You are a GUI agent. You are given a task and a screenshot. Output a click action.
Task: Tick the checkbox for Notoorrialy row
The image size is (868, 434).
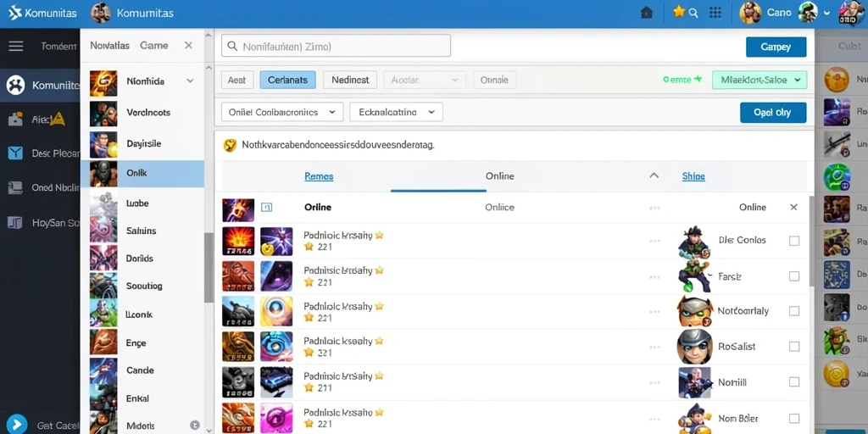point(793,311)
